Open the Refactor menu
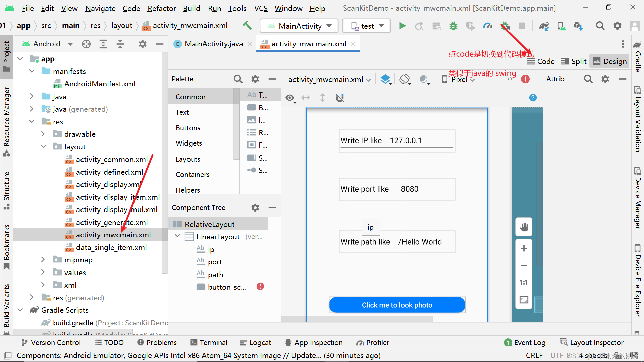Viewport: 644px width, 362px height. [x=161, y=8]
